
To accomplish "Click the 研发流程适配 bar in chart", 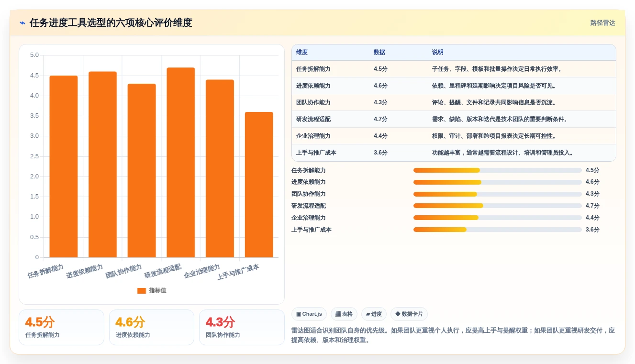I will click(x=181, y=163).
